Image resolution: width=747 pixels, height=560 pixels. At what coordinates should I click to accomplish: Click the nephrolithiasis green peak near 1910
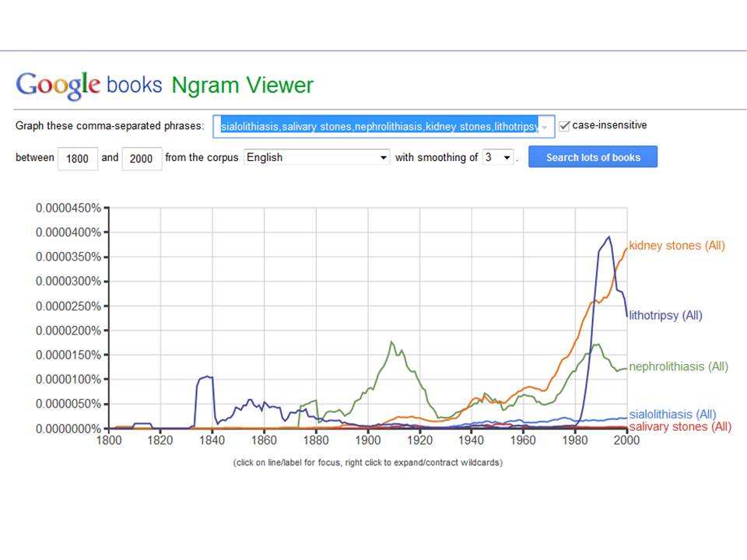coord(391,342)
